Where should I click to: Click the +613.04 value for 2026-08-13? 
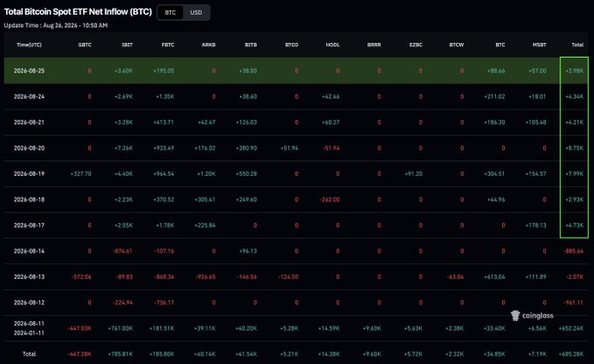coord(494,276)
